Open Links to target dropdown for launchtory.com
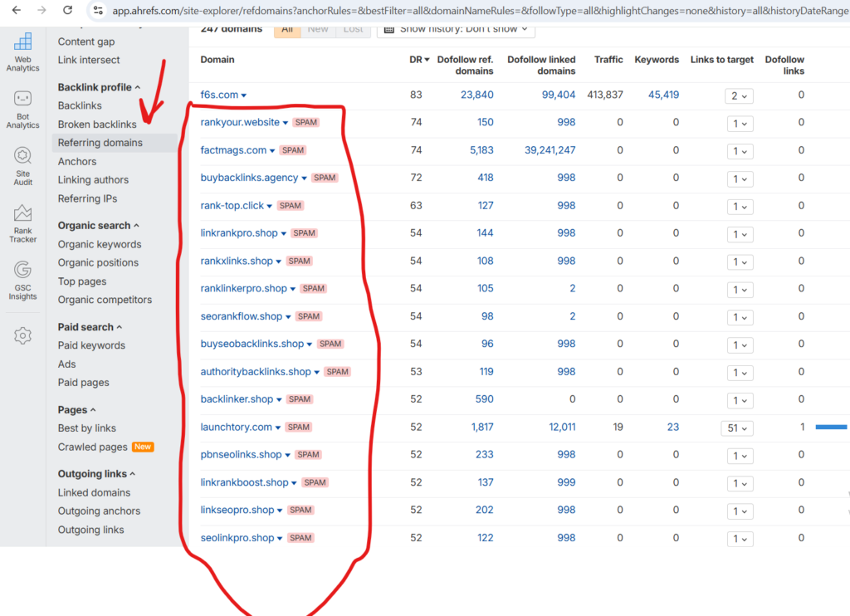Image resolution: width=850 pixels, height=616 pixels. click(737, 428)
